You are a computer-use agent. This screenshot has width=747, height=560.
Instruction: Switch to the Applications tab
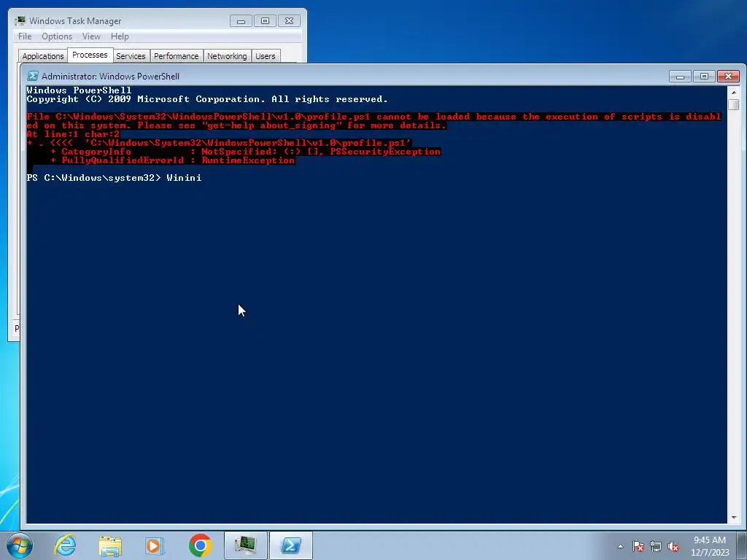coord(43,56)
